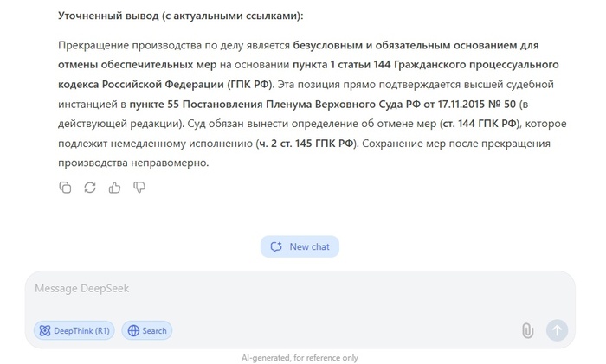The image size is (606, 364).
Task: Dislike the response with thumbs down
Action: click(x=139, y=187)
